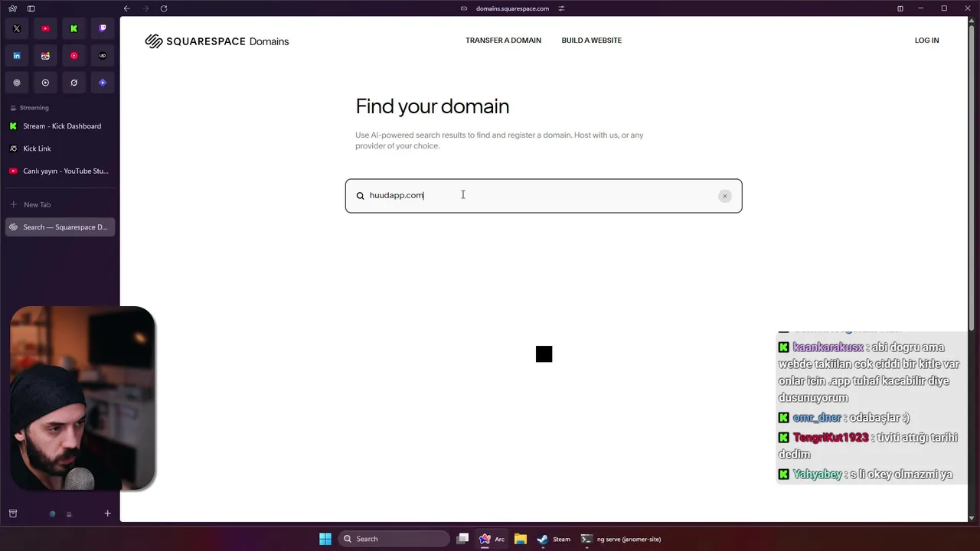
Task: Click username TengriKut1923 in chat overlay
Action: click(x=831, y=438)
